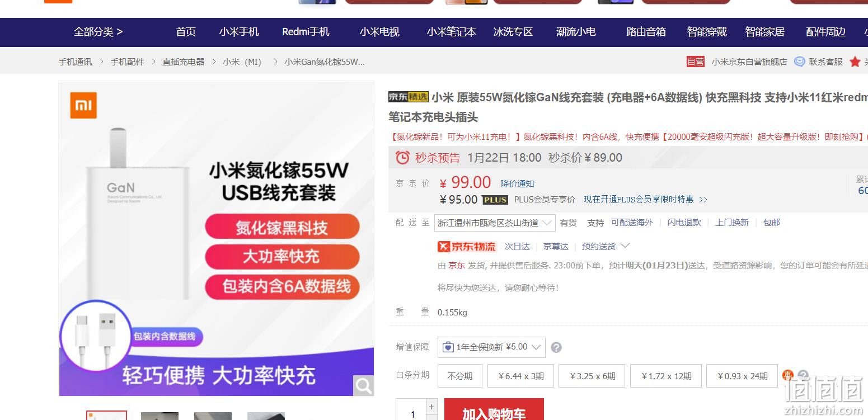868x420 pixels.
Task: Select the first highlighted product thumbnail
Action: pos(106,416)
